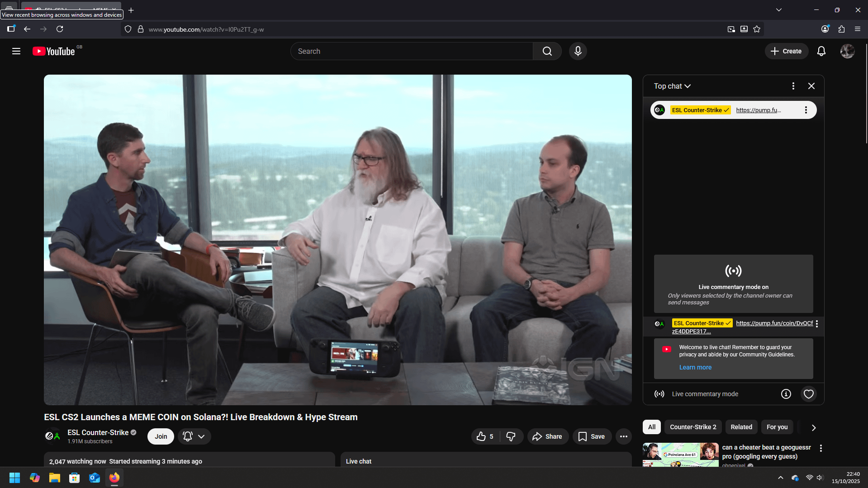
Task: Open Microsoft Store from the taskbar
Action: coord(75,478)
